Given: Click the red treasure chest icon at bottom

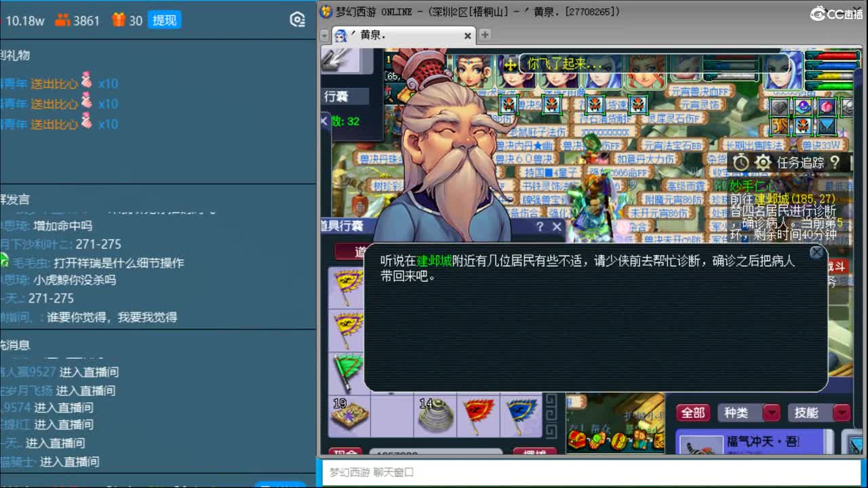Looking at the screenshot, I should tap(578, 441).
